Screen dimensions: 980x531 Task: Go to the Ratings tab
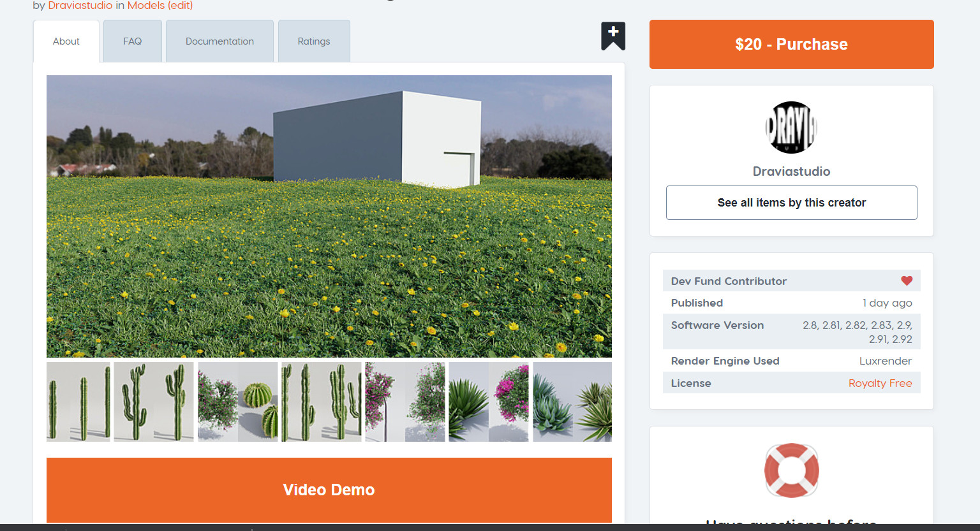coord(314,41)
